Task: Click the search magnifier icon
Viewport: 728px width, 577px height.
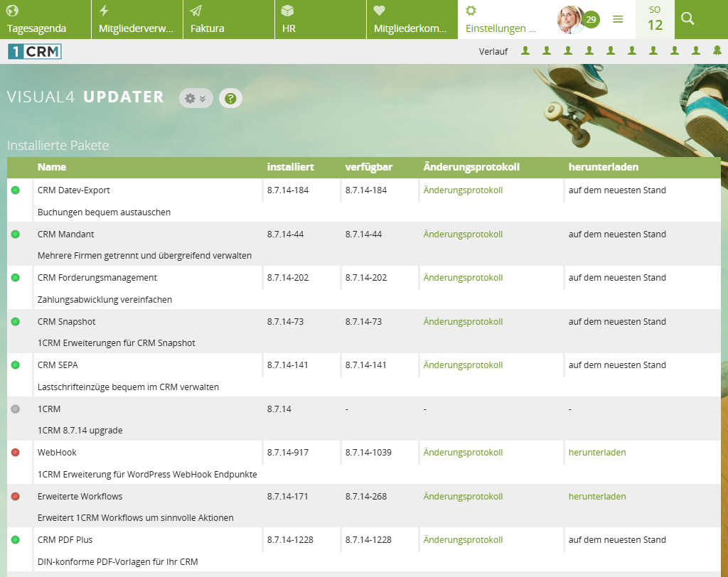Action: coord(687,19)
